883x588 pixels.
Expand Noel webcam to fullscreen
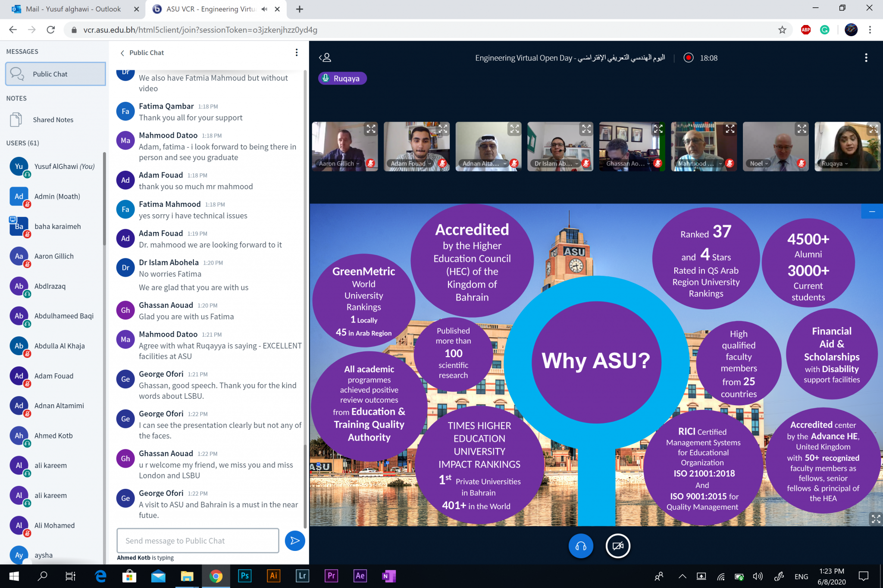pos(802,129)
